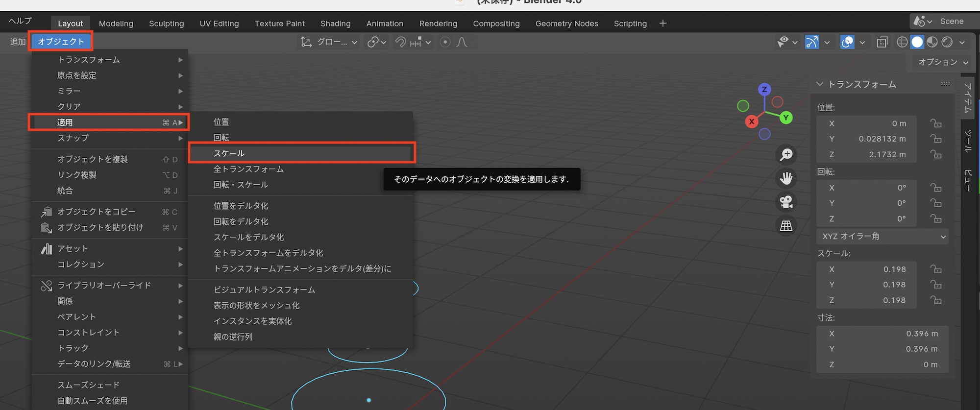Switch perspective/orthographic grid icon

coord(786,226)
